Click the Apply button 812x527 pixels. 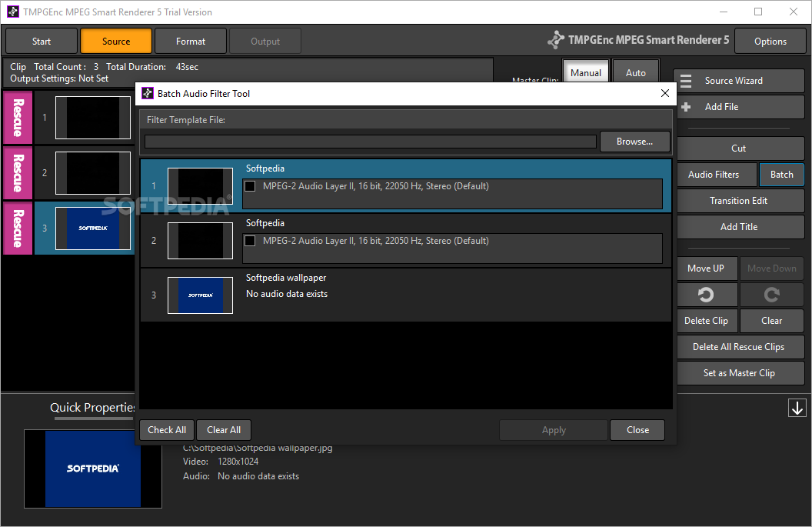tap(554, 430)
